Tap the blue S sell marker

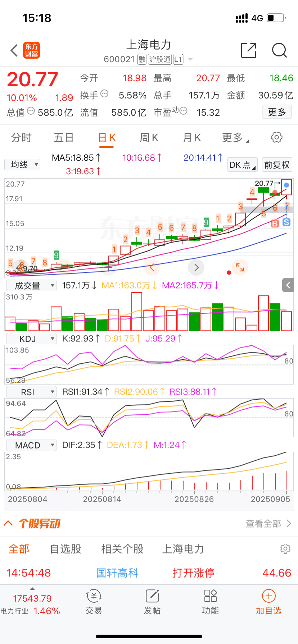coord(286,222)
